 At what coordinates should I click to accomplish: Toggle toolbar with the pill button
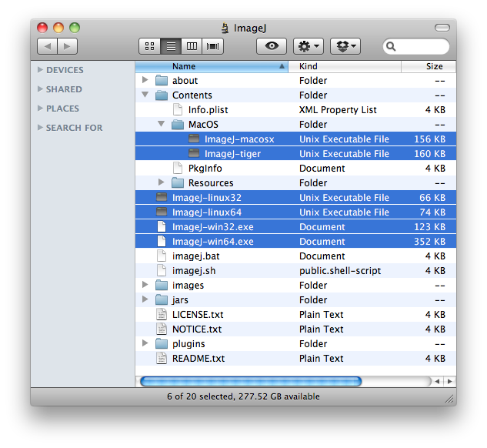pyautogui.click(x=442, y=28)
